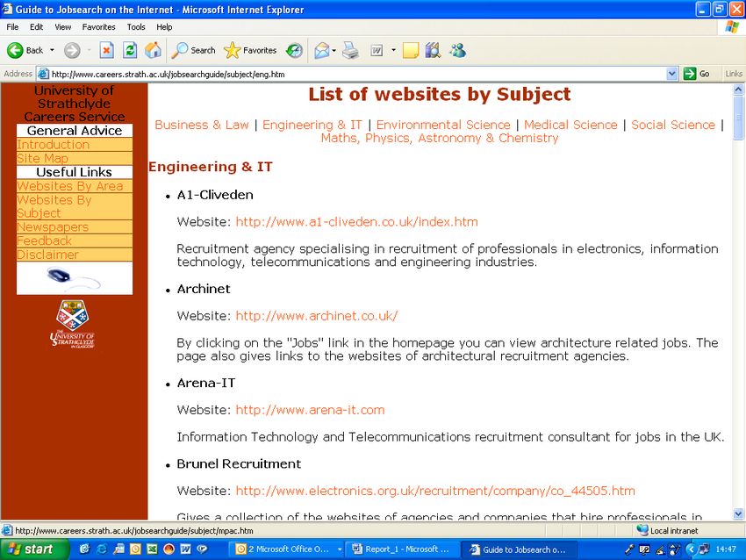746x560 pixels.
Task: Click the computer mouse image in the sidebar
Action: [x=75, y=278]
